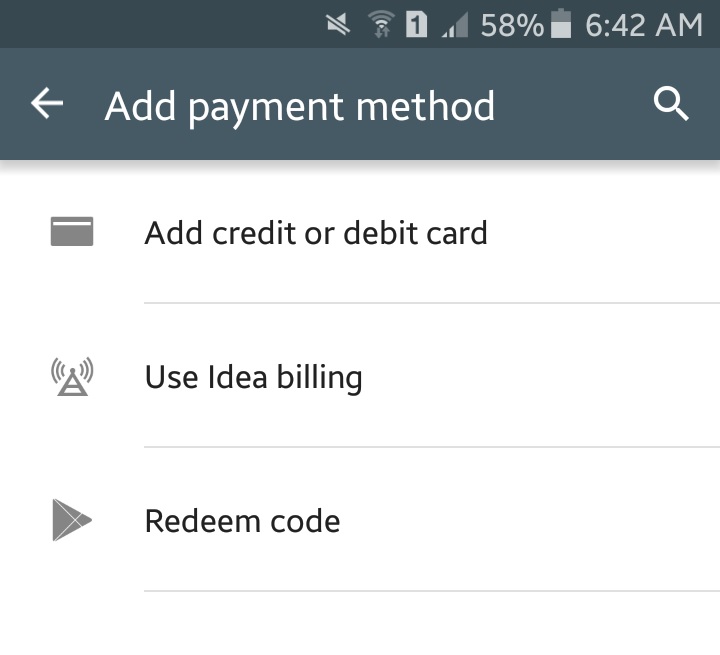Choose Use Idea billing option

tap(360, 376)
